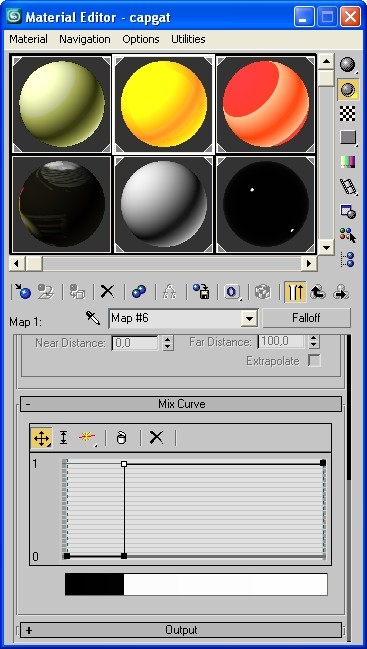Click the Material Effects Channel icon
The width and height of the screenshot is (367, 649).
pyautogui.click(x=232, y=292)
